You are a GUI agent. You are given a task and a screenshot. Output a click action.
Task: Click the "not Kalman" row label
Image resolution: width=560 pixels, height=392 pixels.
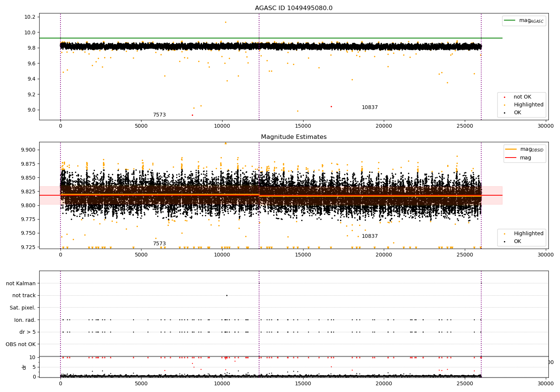pyautogui.click(x=21, y=284)
